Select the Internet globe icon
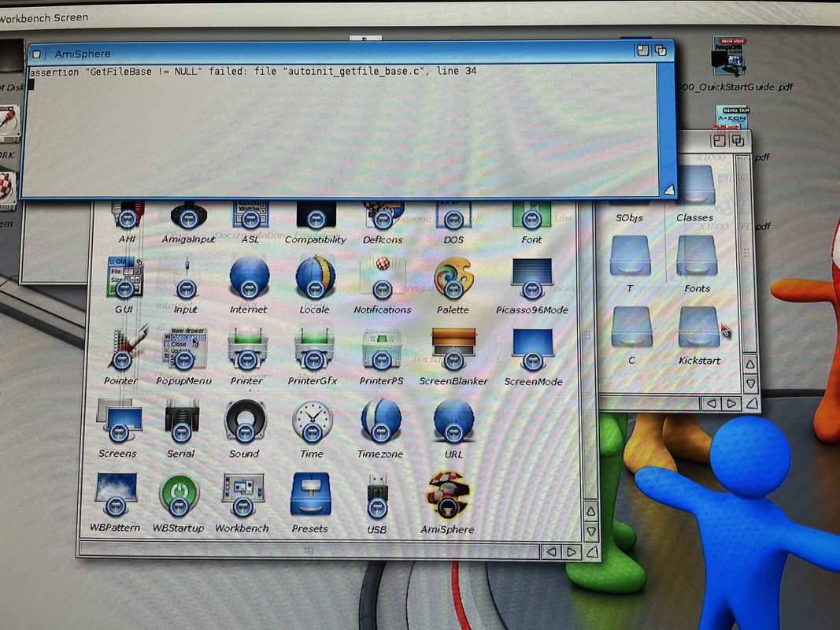The image size is (840, 630). pyautogui.click(x=249, y=277)
